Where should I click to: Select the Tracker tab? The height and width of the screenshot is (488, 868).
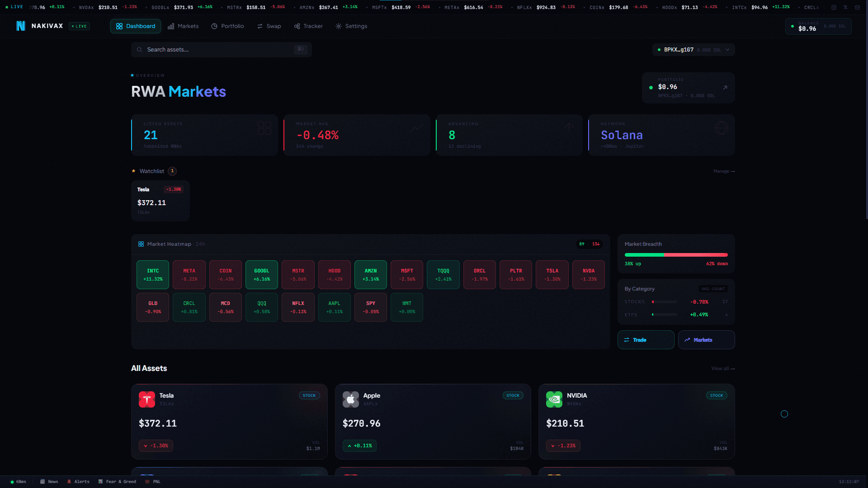tap(309, 26)
